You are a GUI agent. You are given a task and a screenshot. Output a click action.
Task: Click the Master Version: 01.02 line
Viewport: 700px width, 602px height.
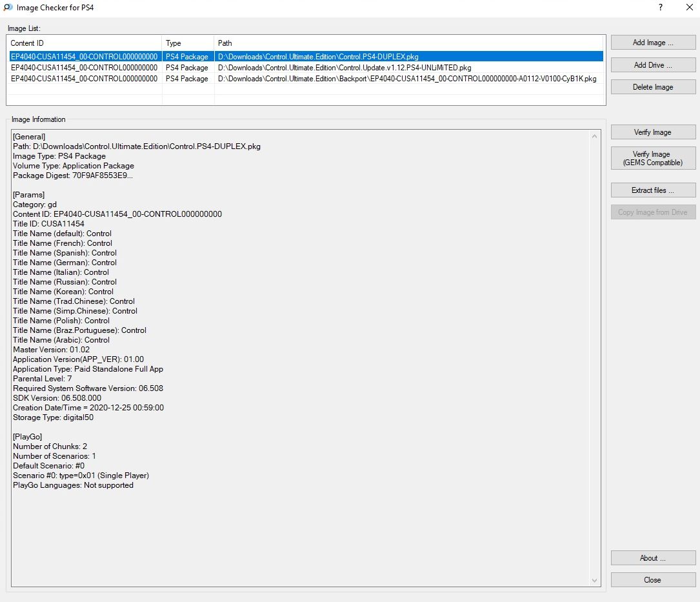pos(51,350)
